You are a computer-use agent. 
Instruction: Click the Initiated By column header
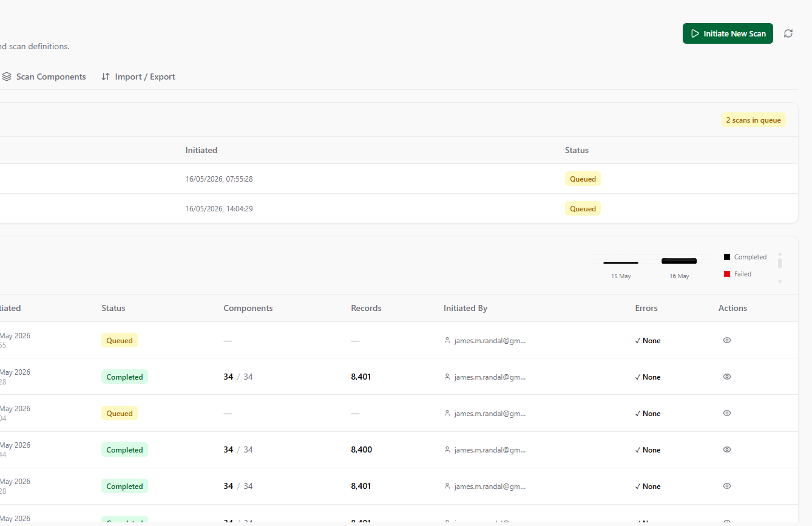465,308
